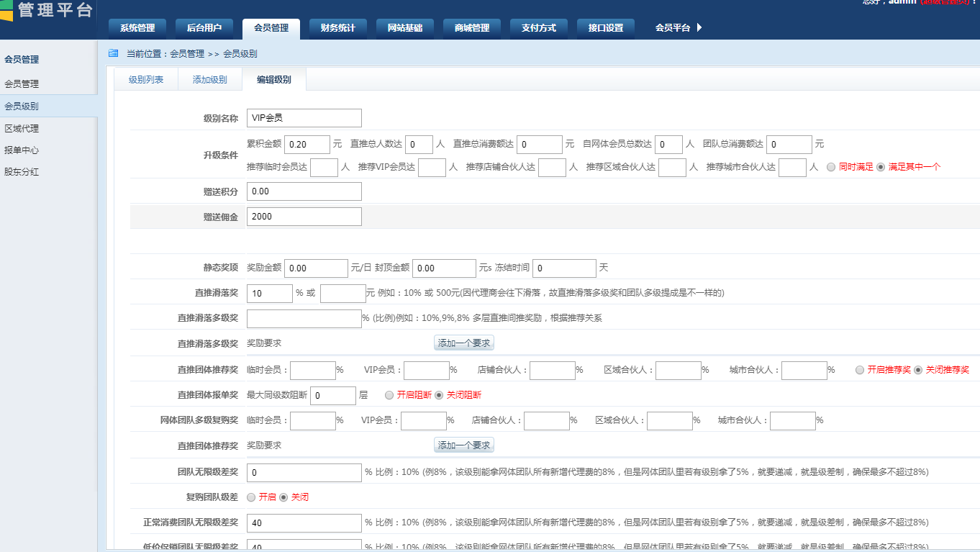Click 区域合伙人 percent field in 网体团队多级复购奖
The height and width of the screenshot is (552, 980).
(670, 420)
